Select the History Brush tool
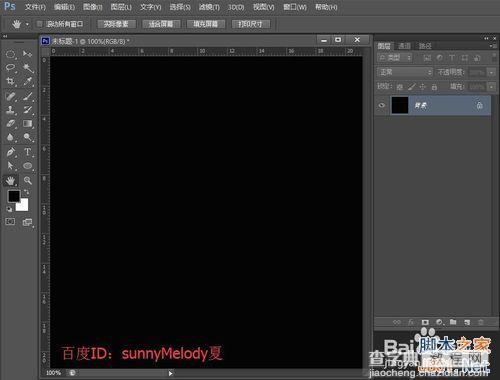The width and height of the screenshot is (500, 380). pos(28,110)
